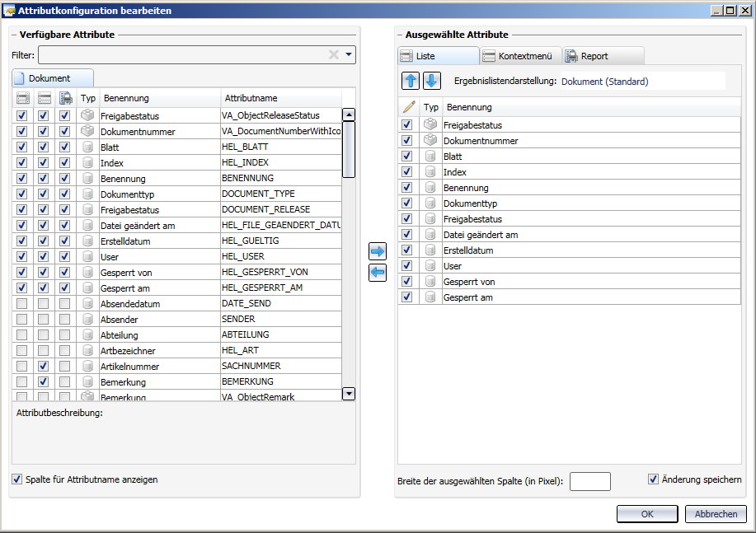This screenshot has height=533, width=756.
Task: Toggle 'Spalte für Attributname anzeigen' checkbox
Action: (x=17, y=479)
